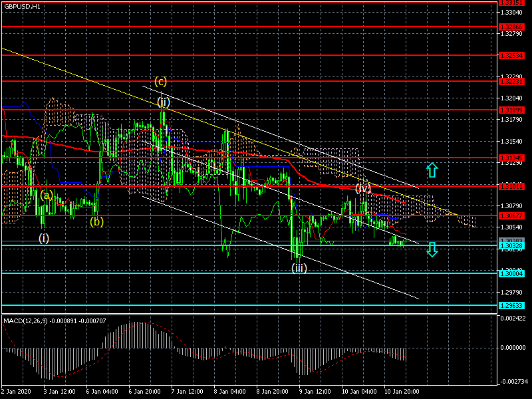The height and width of the screenshot is (399, 532).
Task: Click the 1.30540 price scale value
Action: [511, 227]
